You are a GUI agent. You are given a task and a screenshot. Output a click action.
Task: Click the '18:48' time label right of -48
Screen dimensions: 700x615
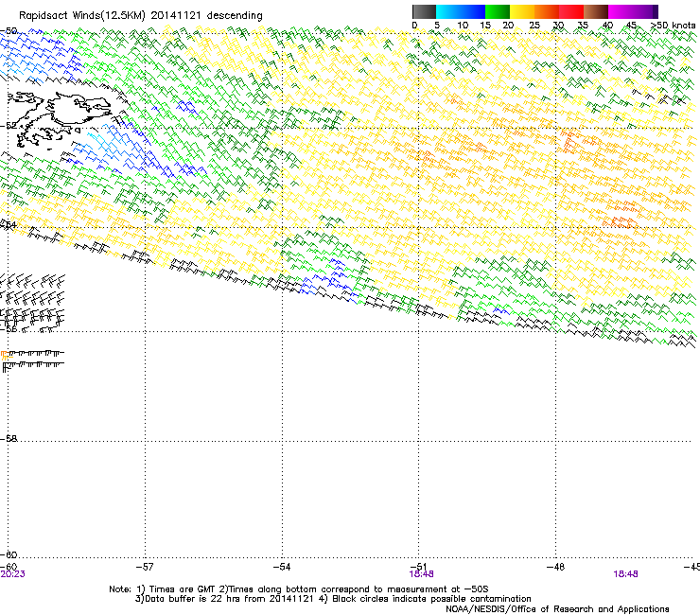(x=626, y=574)
